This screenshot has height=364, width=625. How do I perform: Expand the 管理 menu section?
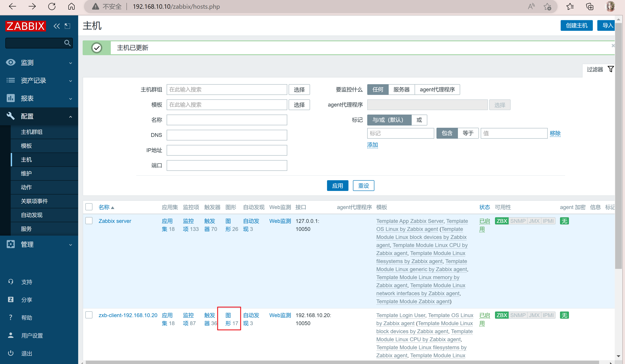point(39,244)
